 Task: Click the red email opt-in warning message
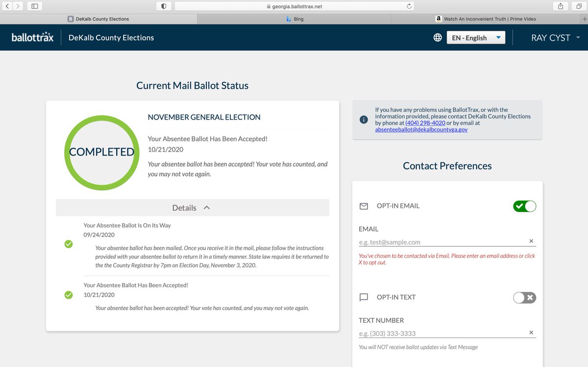click(x=447, y=259)
